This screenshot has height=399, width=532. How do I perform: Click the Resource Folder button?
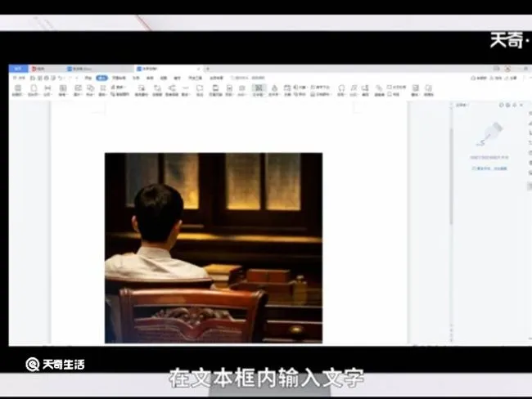pos(429,91)
